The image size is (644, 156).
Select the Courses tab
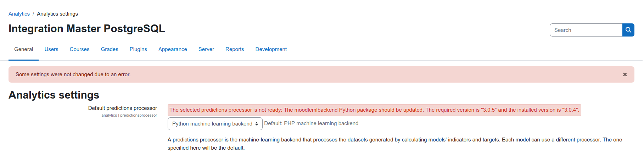[x=79, y=49]
